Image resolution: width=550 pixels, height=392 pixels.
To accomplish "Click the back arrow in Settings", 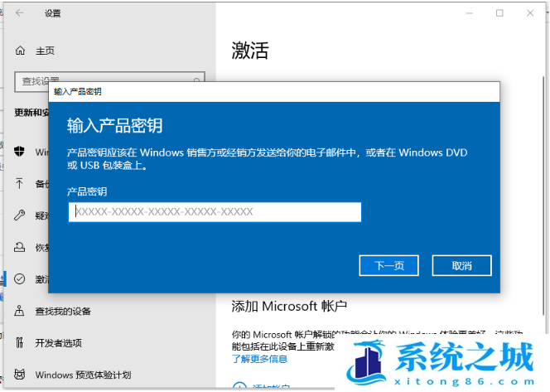I will click(20, 13).
